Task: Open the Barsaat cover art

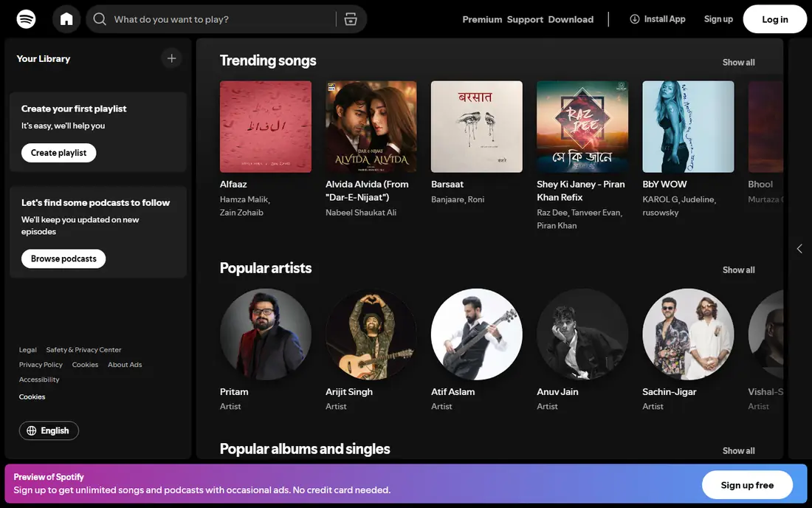Action: (476, 126)
